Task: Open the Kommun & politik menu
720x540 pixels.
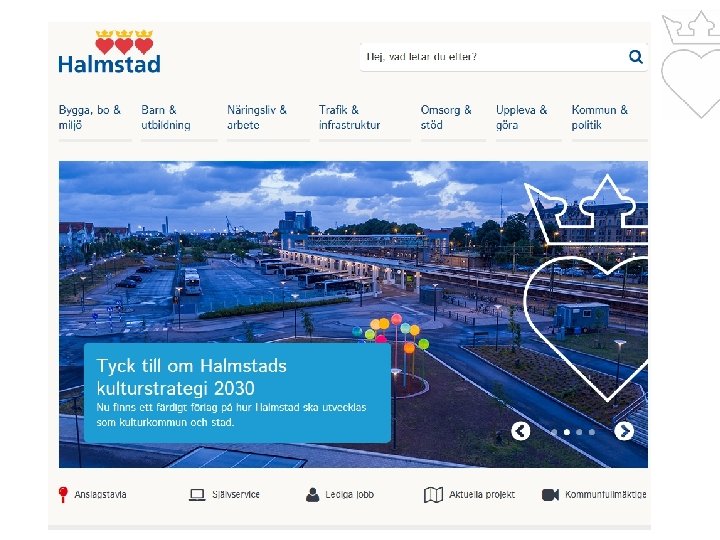Action: (599, 118)
